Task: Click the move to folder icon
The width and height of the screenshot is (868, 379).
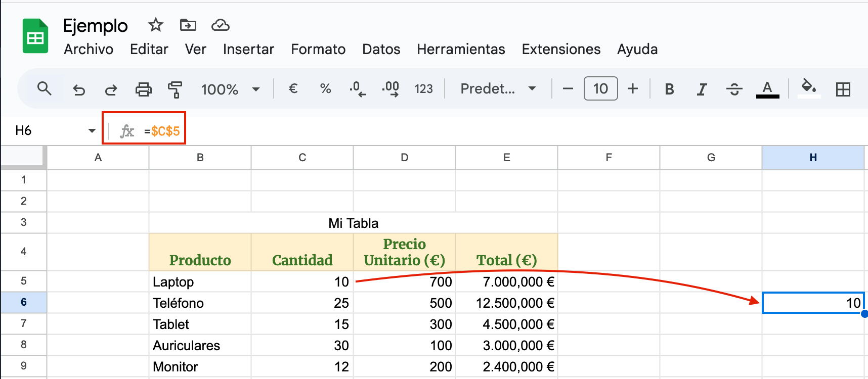Action: [188, 25]
